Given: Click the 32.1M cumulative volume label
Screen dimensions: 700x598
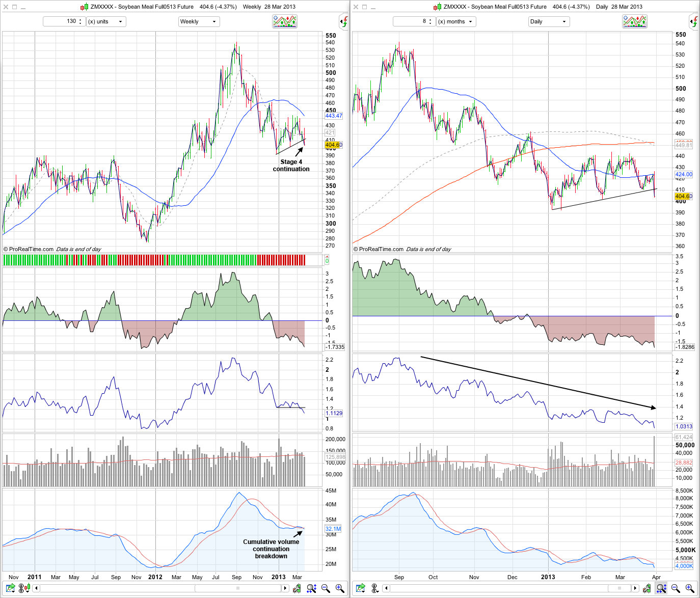Looking at the screenshot, I should click(333, 529).
